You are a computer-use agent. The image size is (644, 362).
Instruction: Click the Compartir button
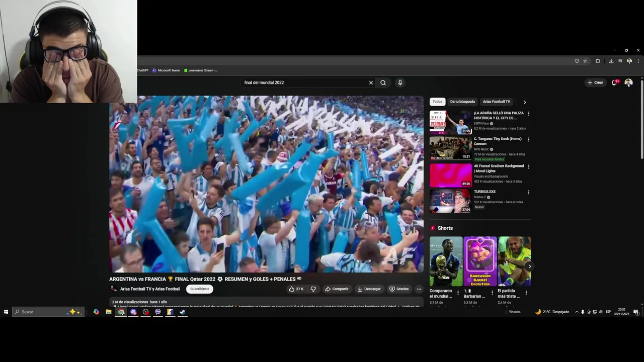point(337,289)
